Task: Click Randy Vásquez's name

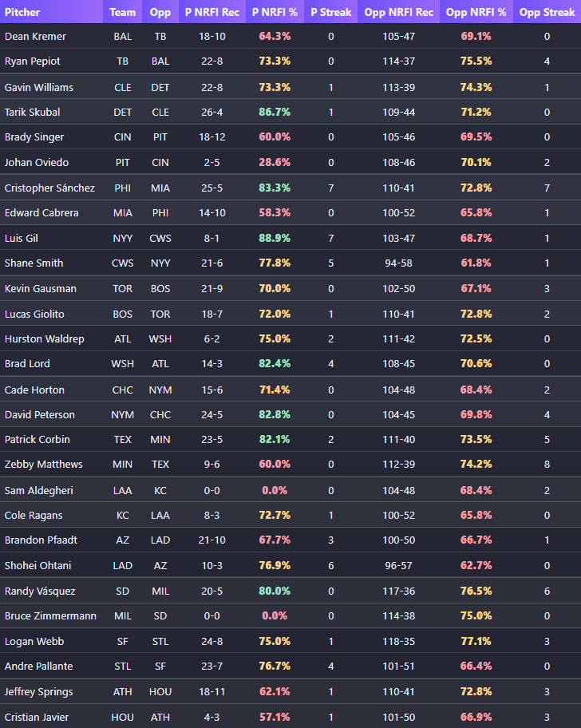Action: click(40, 591)
